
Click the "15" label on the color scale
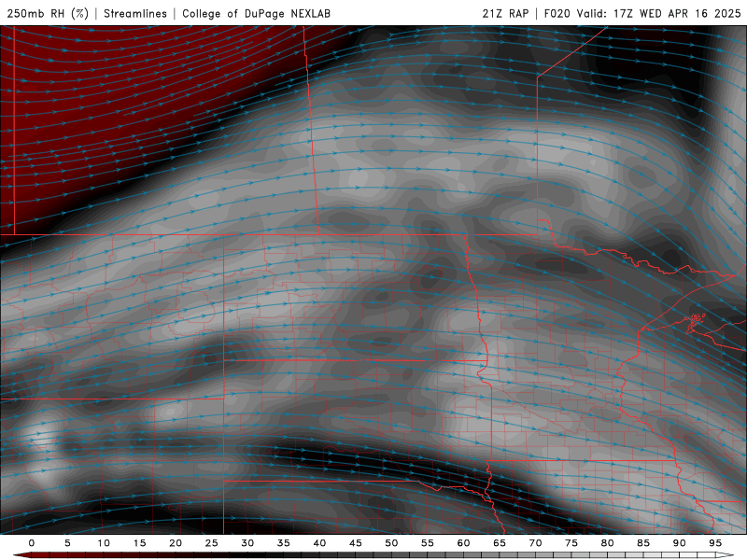click(x=139, y=543)
